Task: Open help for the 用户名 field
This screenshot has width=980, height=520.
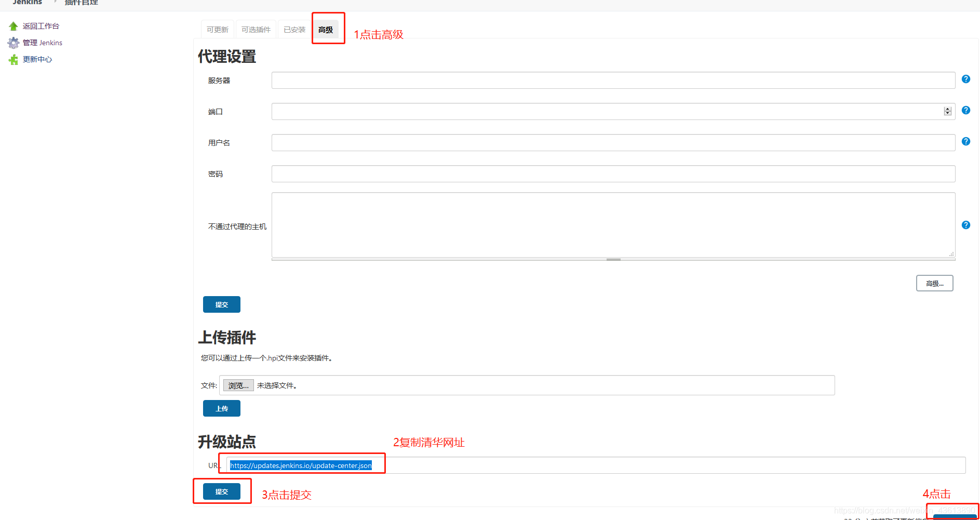Action: point(966,141)
